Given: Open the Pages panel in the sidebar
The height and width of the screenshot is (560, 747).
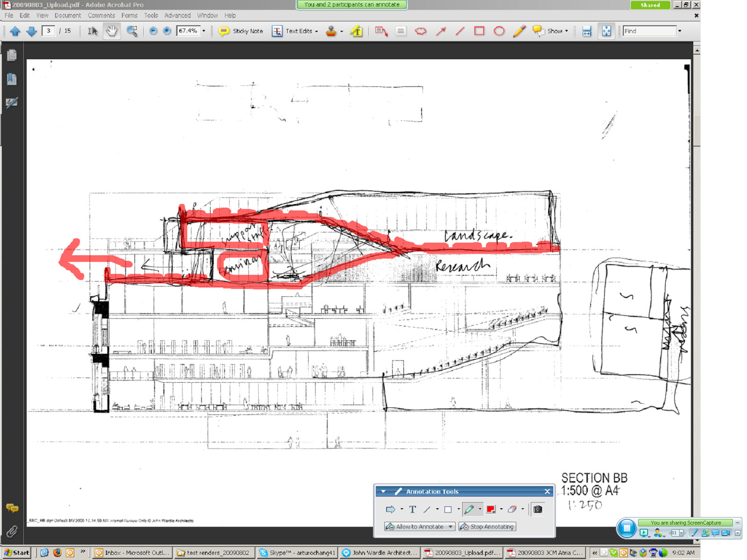Looking at the screenshot, I should [x=12, y=55].
